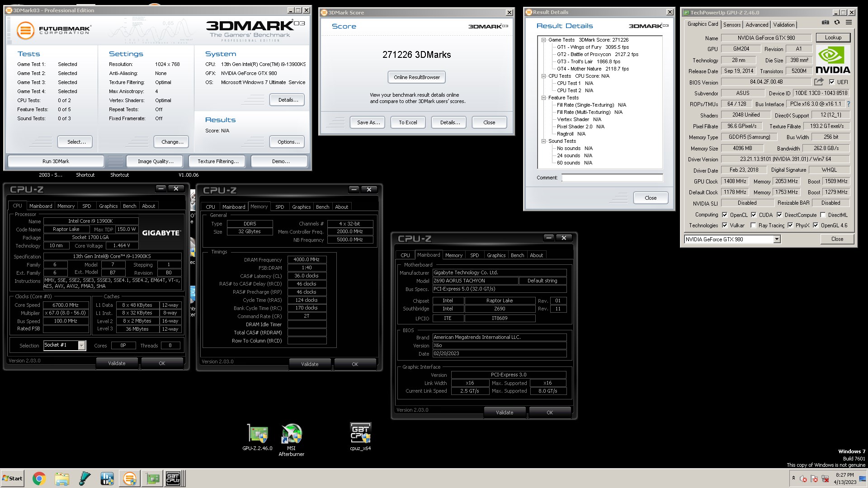Image resolution: width=868 pixels, height=488 pixels.
Task: Open the Socket #1 selection dropdown
Action: click(x=65, y=345)
